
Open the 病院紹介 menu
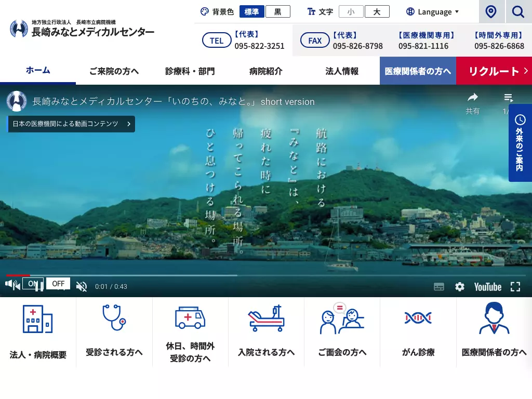point(266,71)
